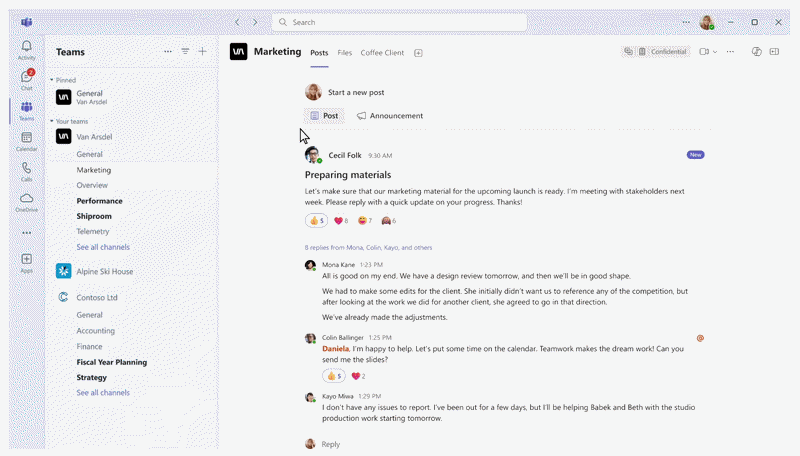Switch to the Posts tab

(319, 53)
